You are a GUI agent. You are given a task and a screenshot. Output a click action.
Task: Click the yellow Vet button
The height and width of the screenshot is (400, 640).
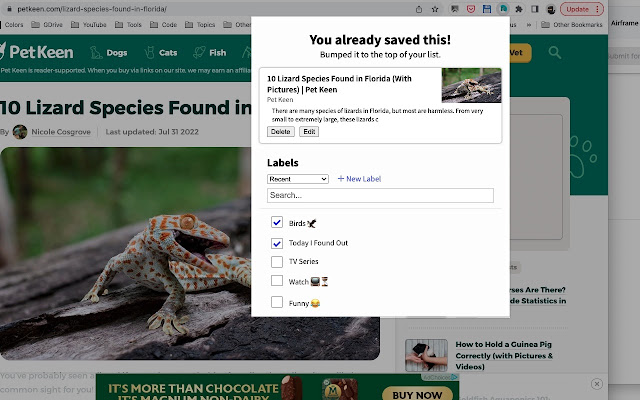point(520,53)
